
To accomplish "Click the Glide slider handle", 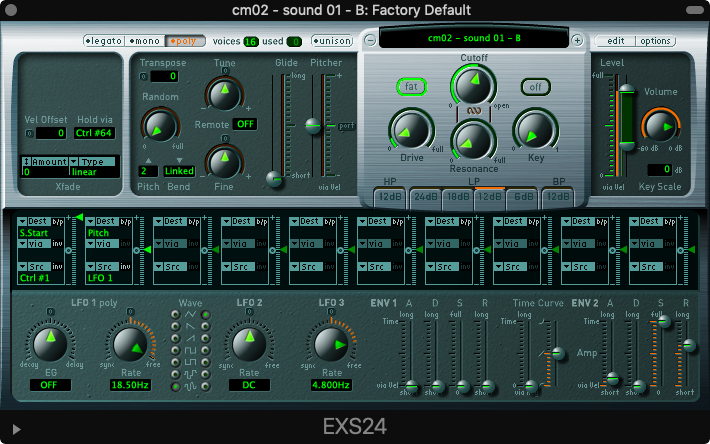I will [x=273, y=178].
